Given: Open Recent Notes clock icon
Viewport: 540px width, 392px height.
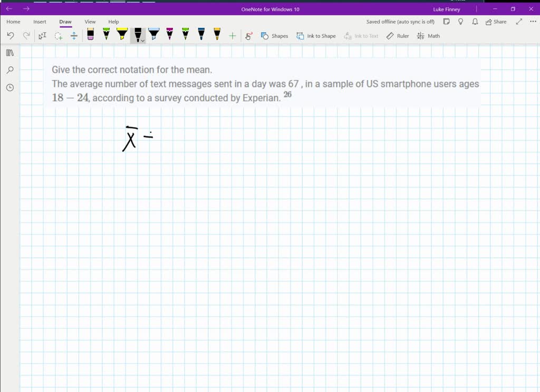Looking at the screenshot, I should coord(9,87).
